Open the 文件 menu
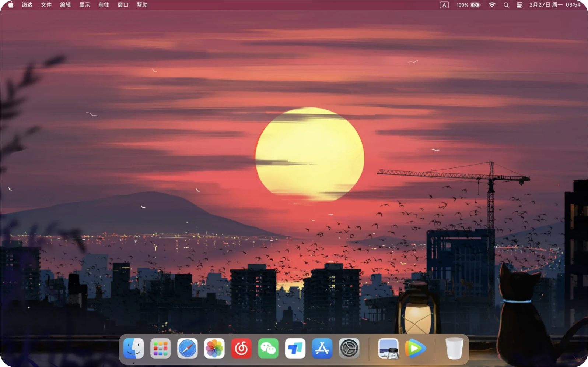 (x=46, y=5)
